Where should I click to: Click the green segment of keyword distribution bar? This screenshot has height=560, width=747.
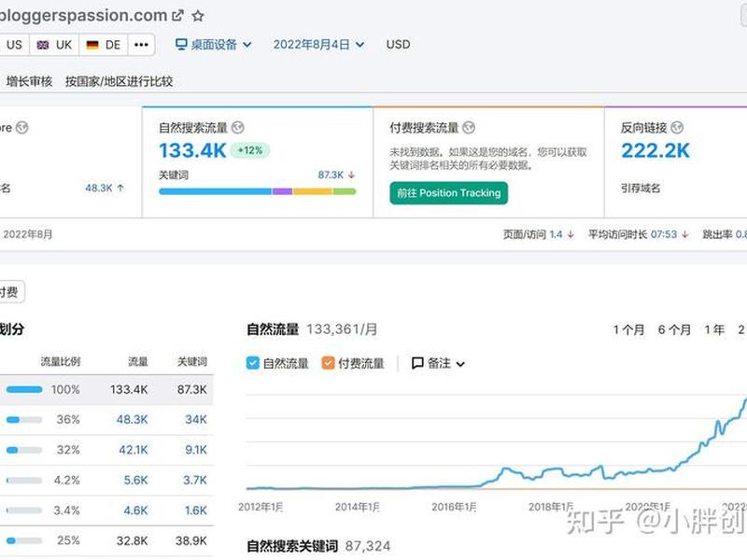pos(345,191)
